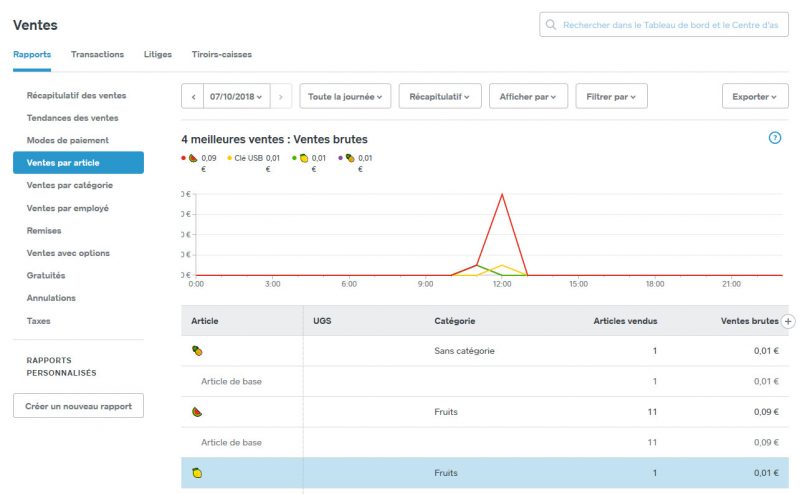Click Créer un nouveau rapport button

[78, 406]
